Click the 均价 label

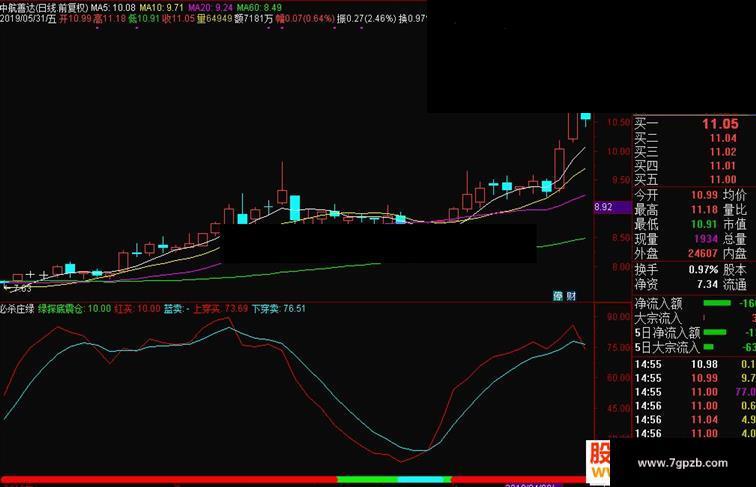pos(734,195)
